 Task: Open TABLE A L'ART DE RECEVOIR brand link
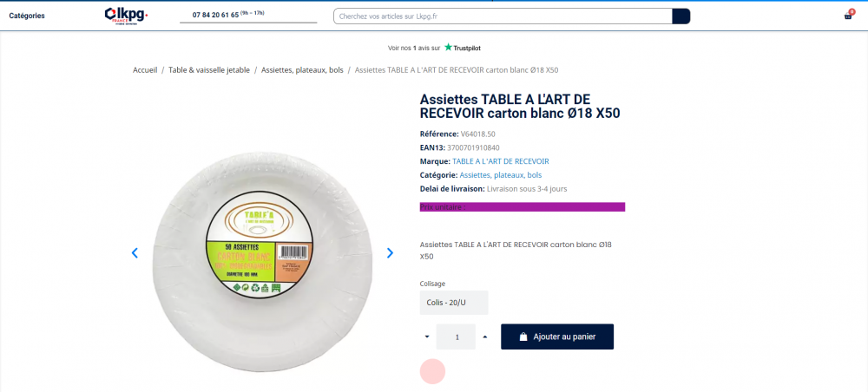(x=500, y=161)
